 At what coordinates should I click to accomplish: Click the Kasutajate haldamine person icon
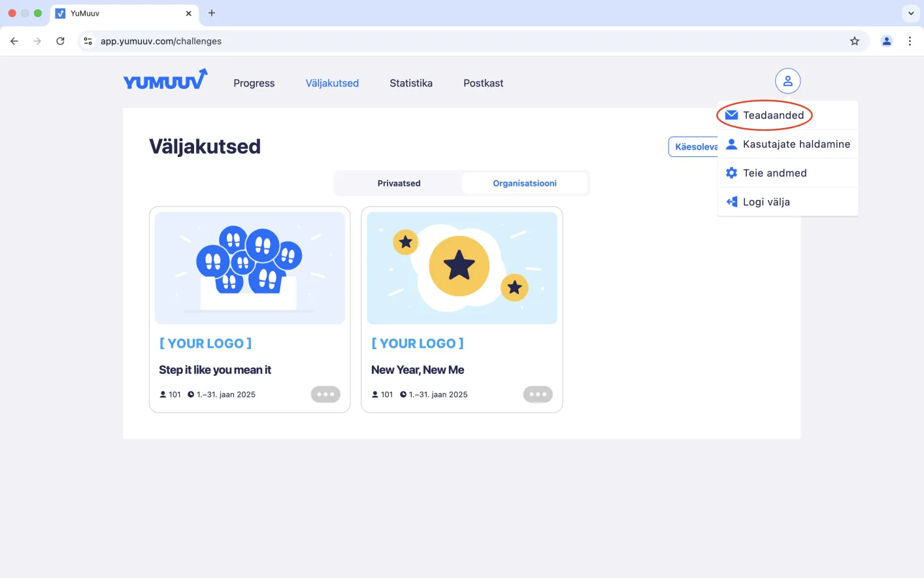tap(731, 144)
